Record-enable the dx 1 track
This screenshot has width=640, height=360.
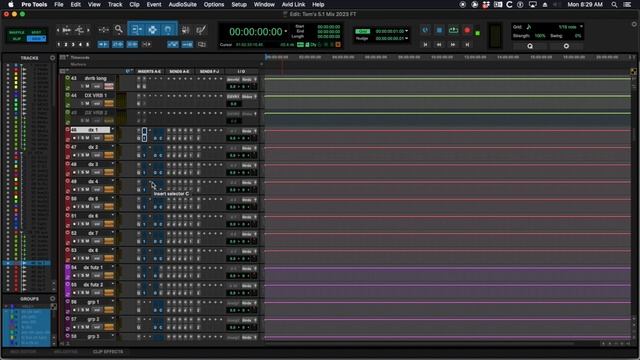(74, 138)
